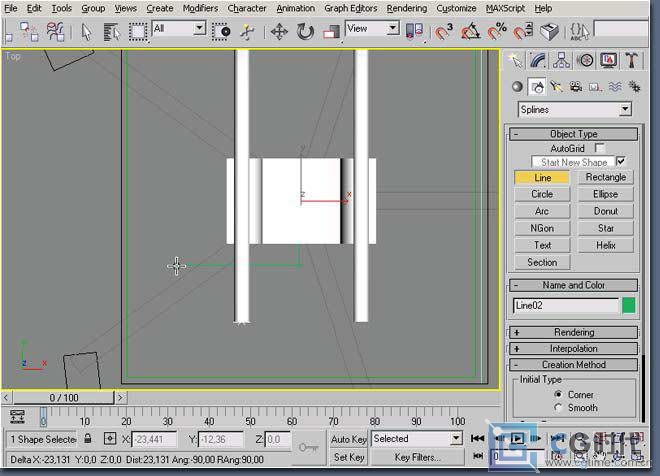Click the Rectangle shape button
Screen dimensions: 660x476
tap(606, 177)
